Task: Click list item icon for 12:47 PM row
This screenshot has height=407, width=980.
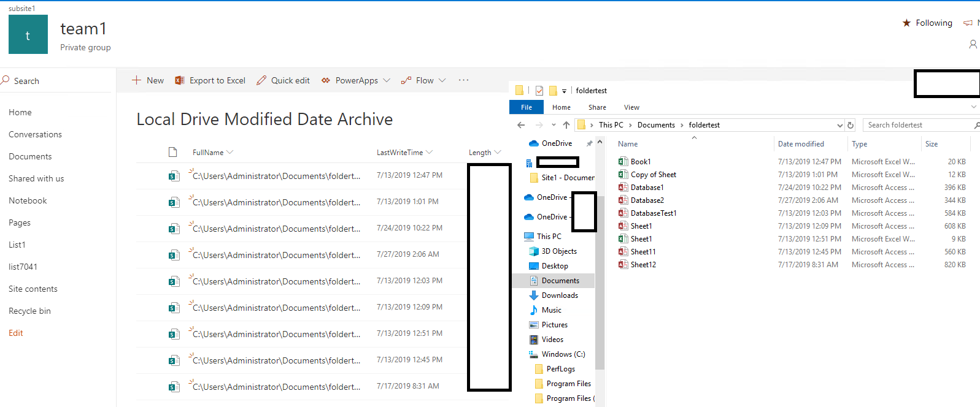Action: (174, 176)
